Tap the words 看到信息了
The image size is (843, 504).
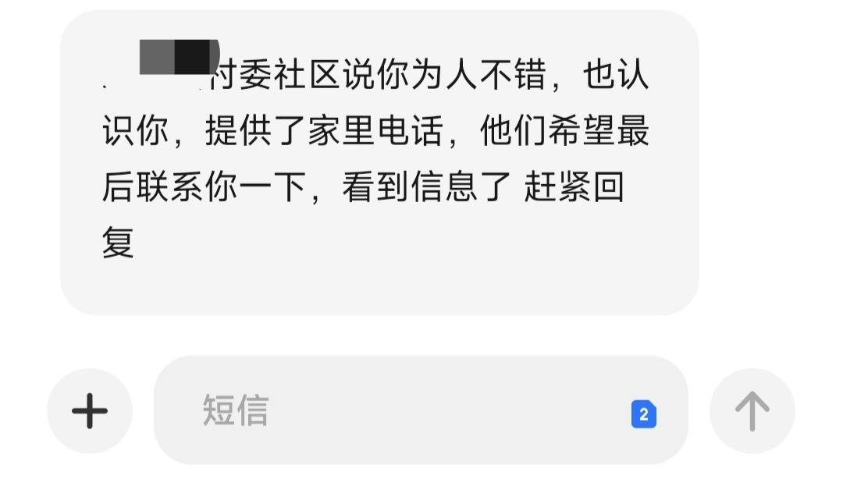click(x=426, y=187)
